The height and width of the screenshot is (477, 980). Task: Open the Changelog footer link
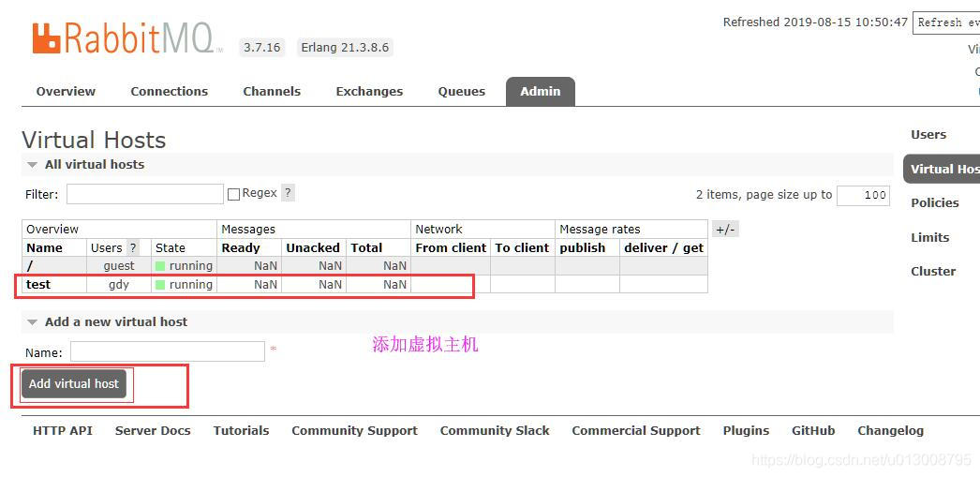[x=891, y=431]
